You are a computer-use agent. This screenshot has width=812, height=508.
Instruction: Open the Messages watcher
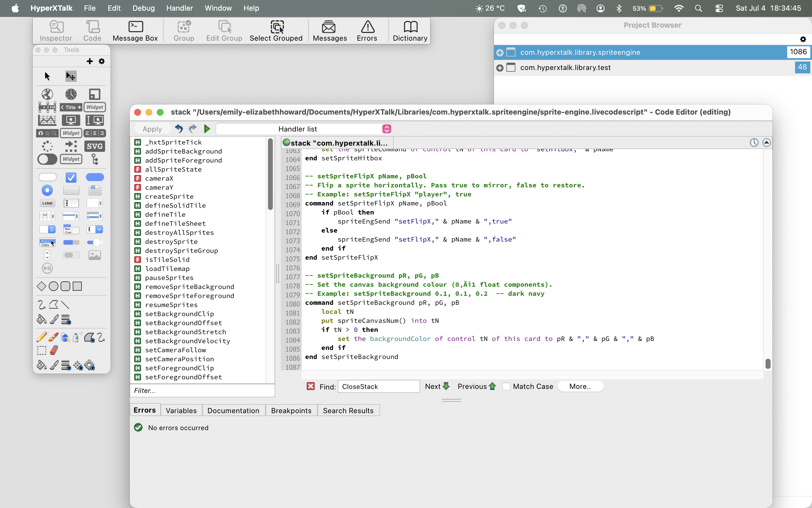click(x=330, y=30)
